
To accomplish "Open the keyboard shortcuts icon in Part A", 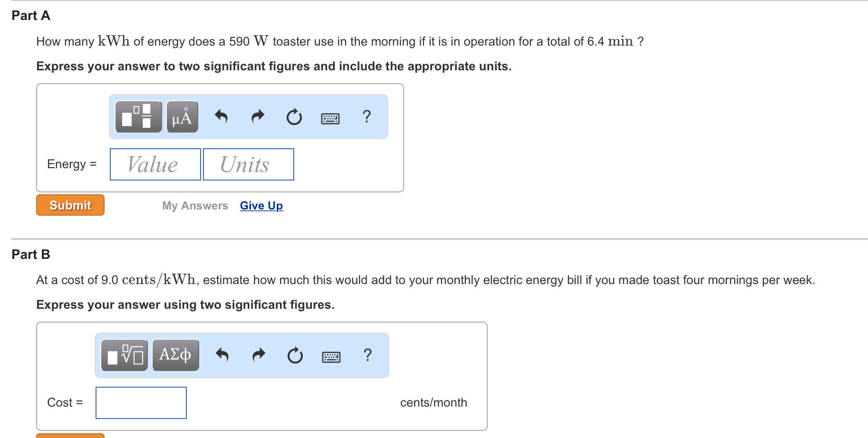I will (330, 117).
